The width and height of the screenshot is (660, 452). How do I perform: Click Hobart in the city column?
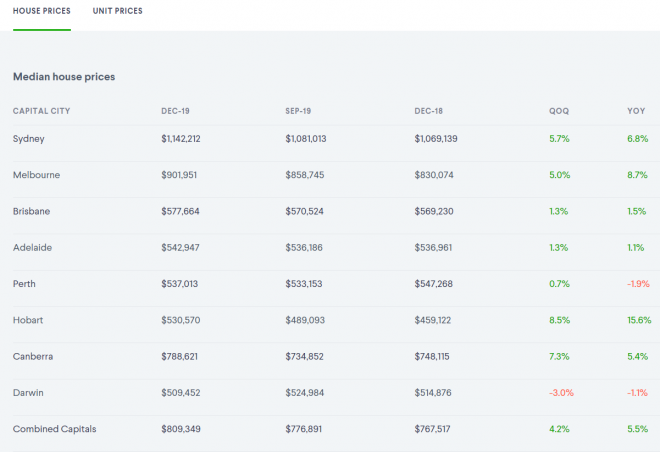coord(28,320)
